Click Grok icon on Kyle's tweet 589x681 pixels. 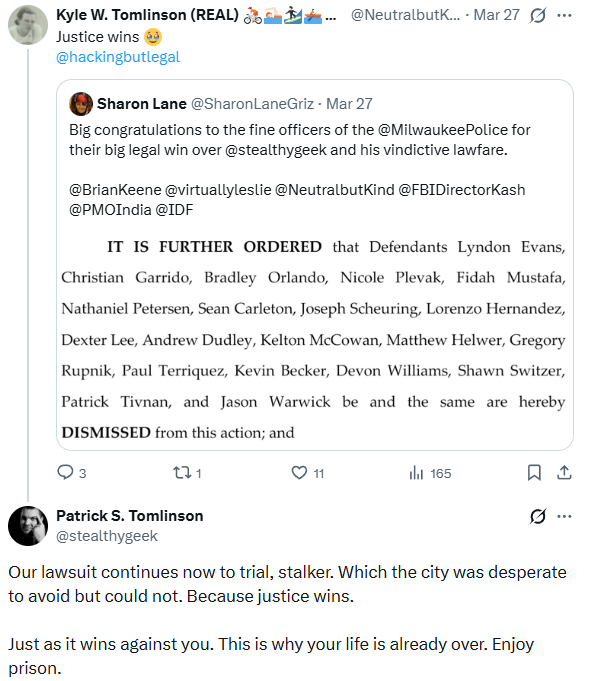tap(538, 16)
